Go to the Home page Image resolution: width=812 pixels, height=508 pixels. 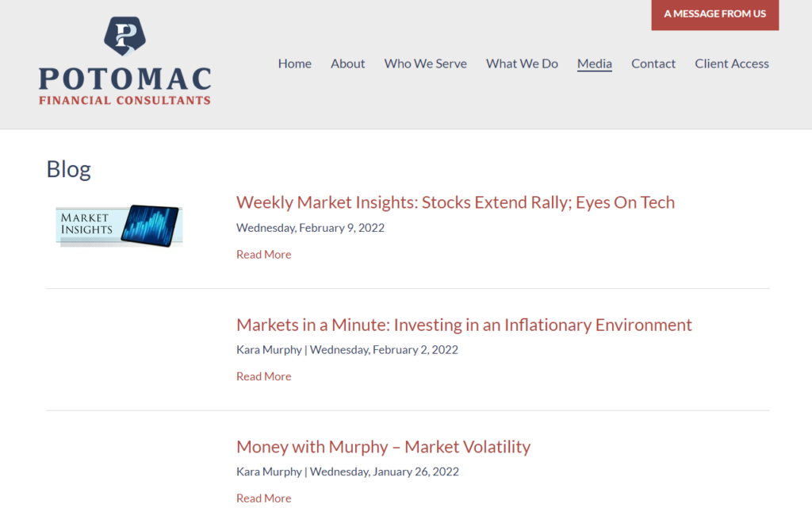(x=294, y=63)
